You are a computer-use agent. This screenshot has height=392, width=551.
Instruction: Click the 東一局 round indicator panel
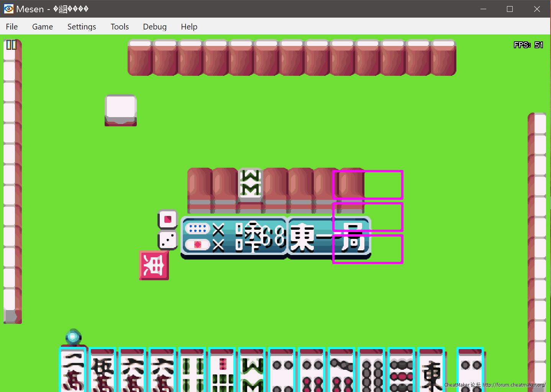(329, 237)
